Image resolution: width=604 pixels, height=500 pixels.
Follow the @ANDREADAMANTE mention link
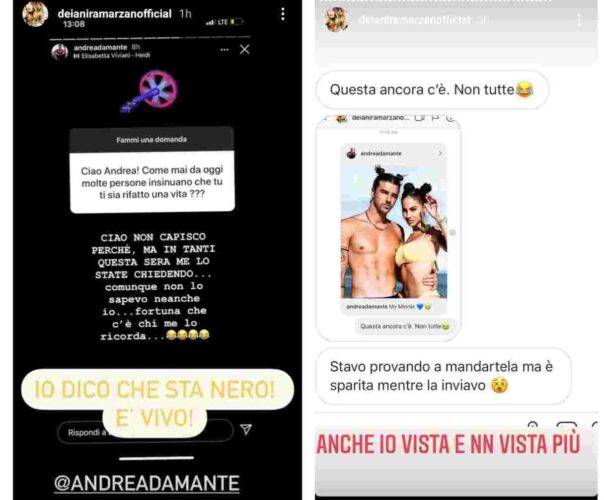[x=147, y=483]
